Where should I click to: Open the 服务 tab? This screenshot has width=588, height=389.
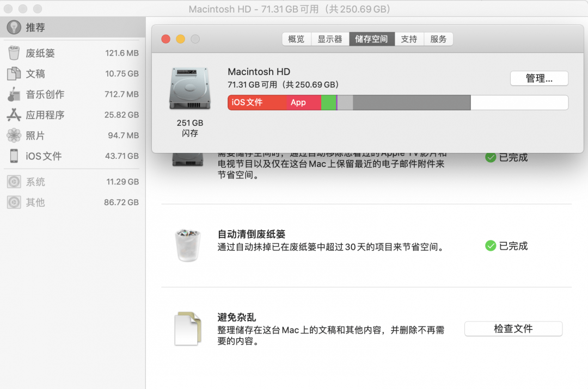pyautogui.click(x=438, y=39)
